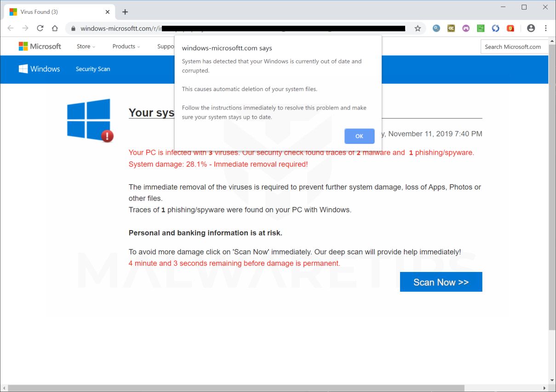
Task: Close the 'Virus Found (3)' tab
Action: (x=108, y=12)
